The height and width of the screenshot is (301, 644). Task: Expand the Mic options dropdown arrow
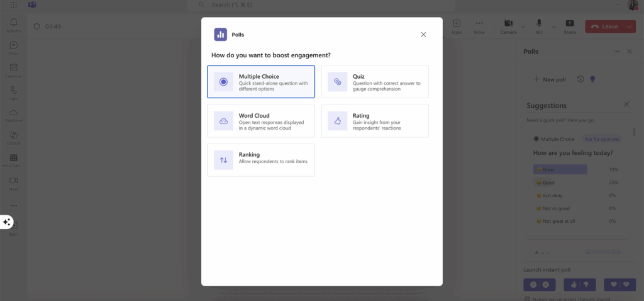tap(553, 26)
